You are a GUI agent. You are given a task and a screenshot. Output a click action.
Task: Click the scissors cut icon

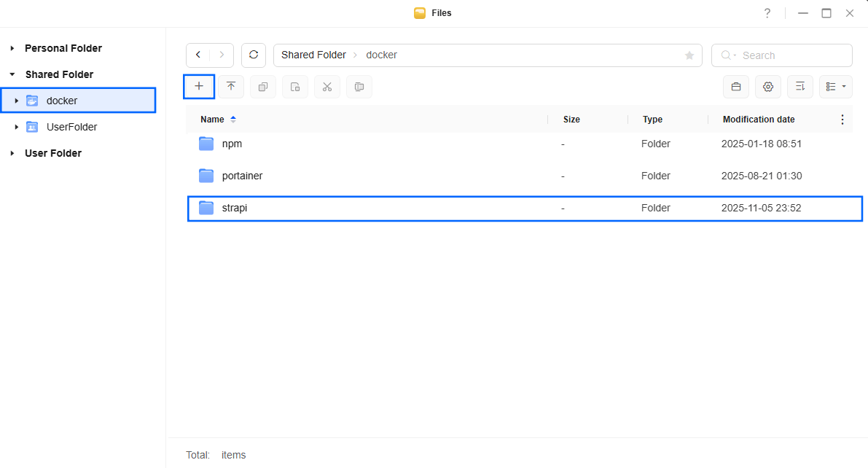327,87
